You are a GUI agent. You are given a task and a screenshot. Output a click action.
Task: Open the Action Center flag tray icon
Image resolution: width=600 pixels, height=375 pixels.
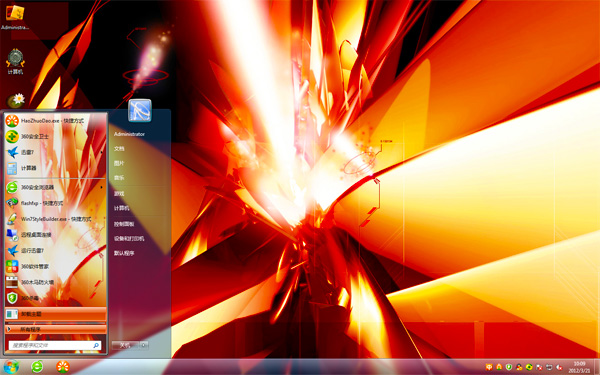coord(539,367)
